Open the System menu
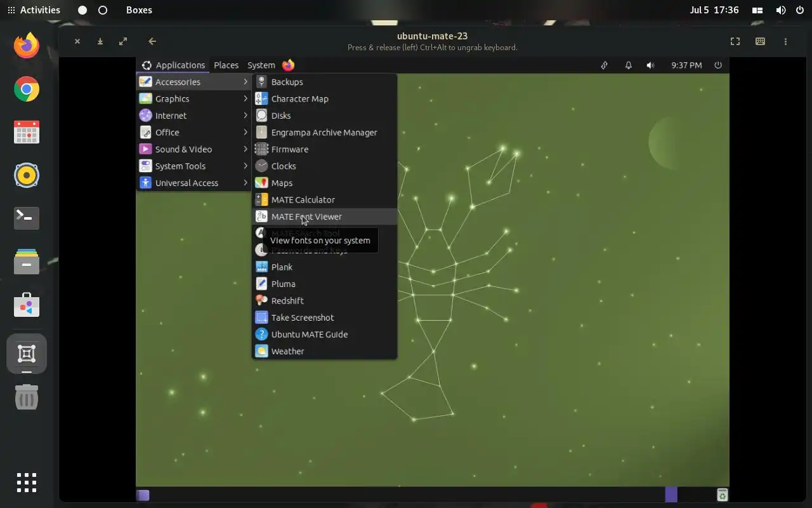Viewport: 812px width, 508px height. pos(261,65)
